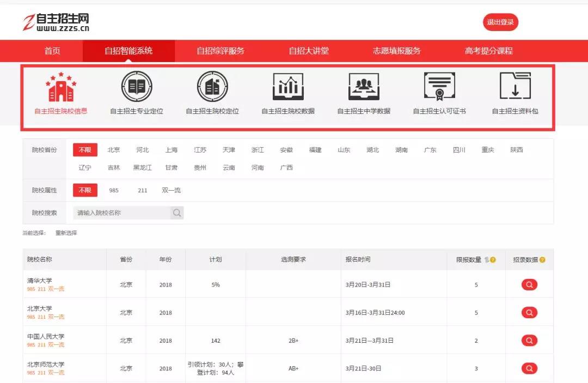The image size is (588, 383).
Task: Choose the 双一流 attribute filter
Action: (171, 190)
